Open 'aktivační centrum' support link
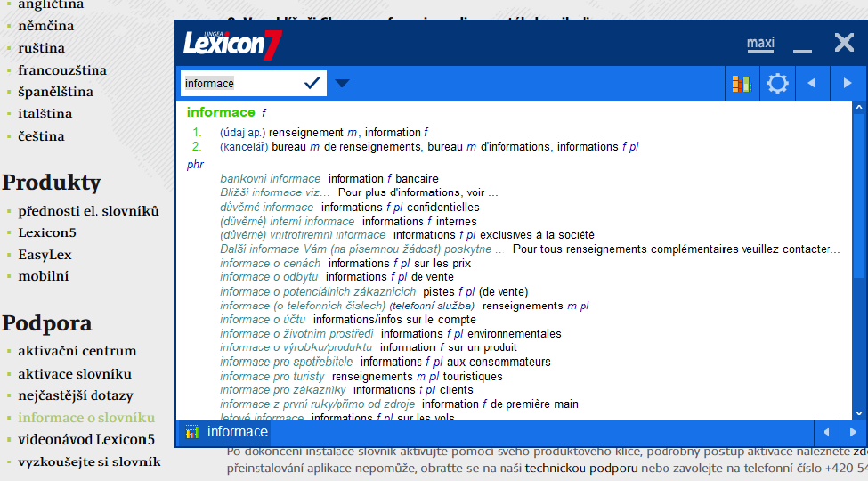This screenshot has height=481, width=868. (77, 351)
